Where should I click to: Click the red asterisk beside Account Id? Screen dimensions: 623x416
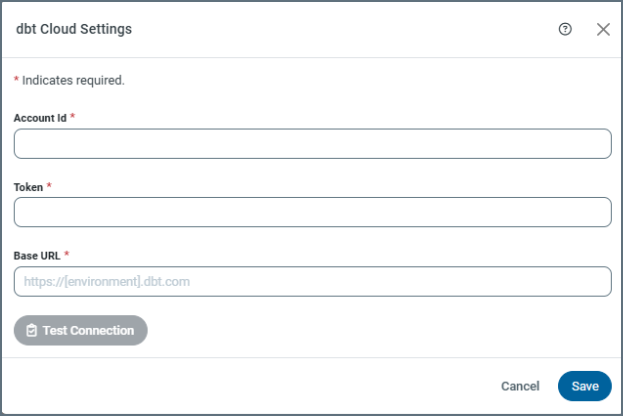[x=73, y=117]
